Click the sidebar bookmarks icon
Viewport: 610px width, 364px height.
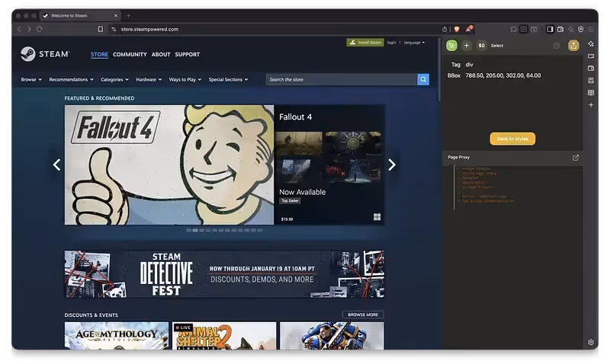591,81
